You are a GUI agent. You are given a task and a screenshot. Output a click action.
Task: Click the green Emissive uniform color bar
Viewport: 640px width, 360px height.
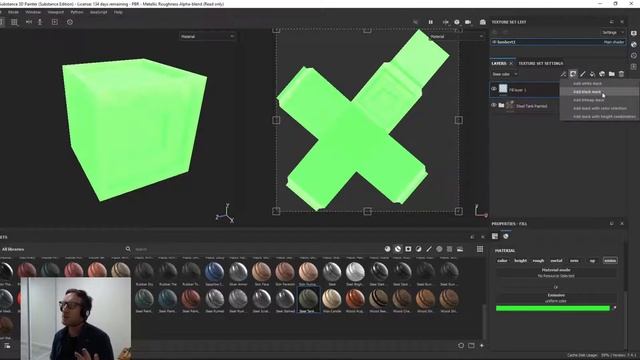553,308
